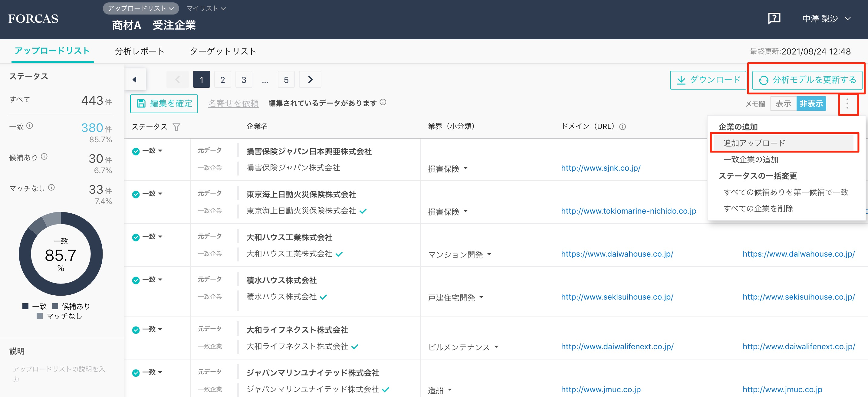This screenshot has width=868, height=397.
Task: Go to next page with right chevron
Action: tap(310, 80)
